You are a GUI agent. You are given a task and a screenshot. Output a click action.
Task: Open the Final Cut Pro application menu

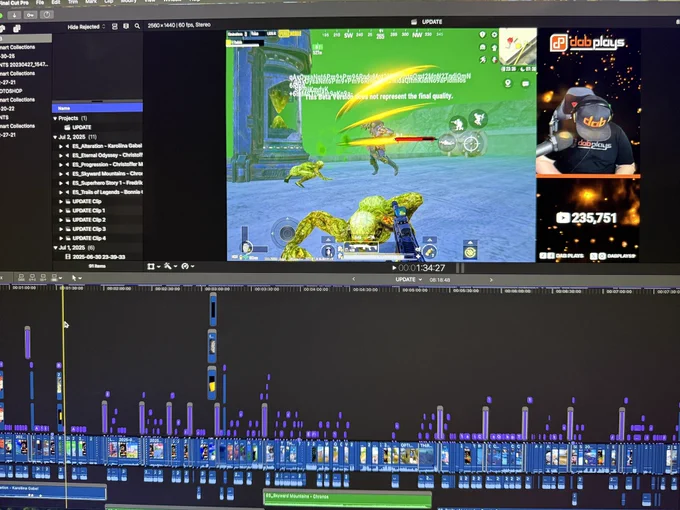point(14,3)
